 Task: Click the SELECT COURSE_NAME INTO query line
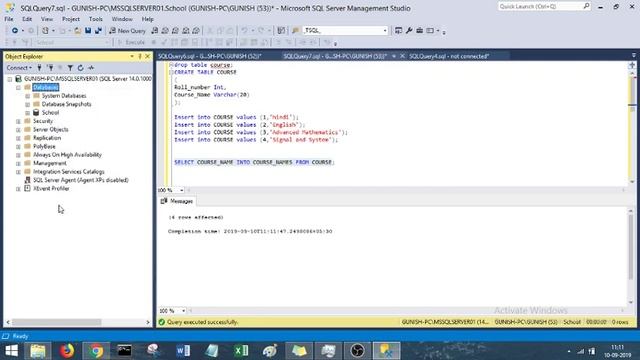[x=254, y=162]
